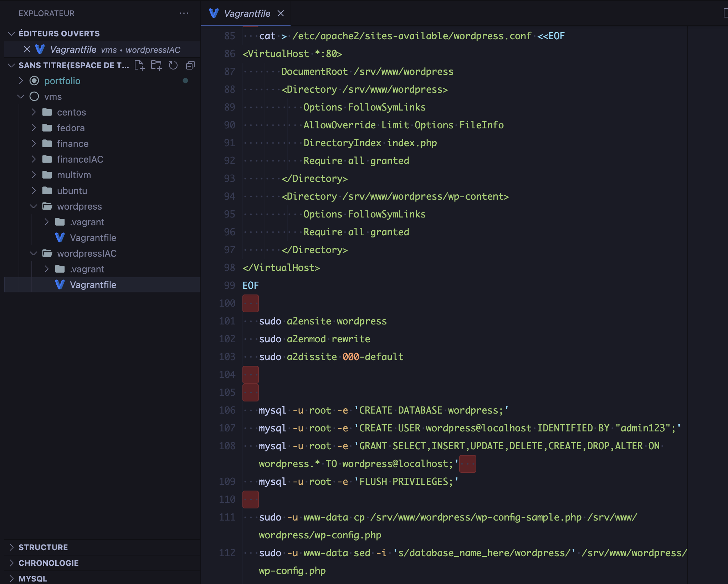Click the Vagrant icon beside wordpressIAC Vagrantfile

click(60, 285)
